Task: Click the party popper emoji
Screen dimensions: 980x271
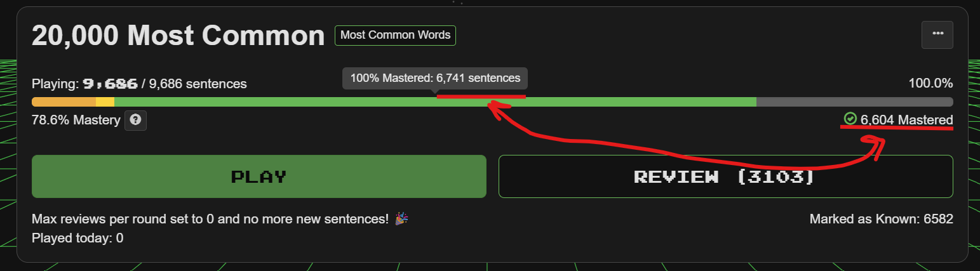Action: click(x=400, y=219)
